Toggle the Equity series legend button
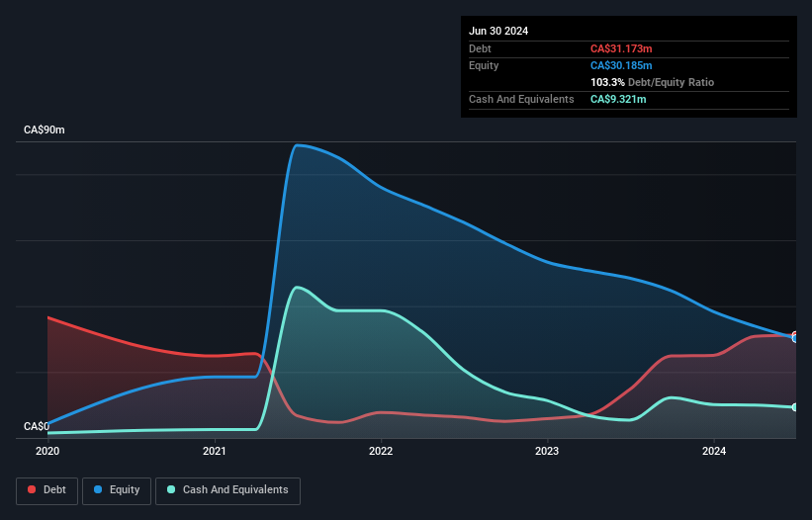 [x=117, y=490]
